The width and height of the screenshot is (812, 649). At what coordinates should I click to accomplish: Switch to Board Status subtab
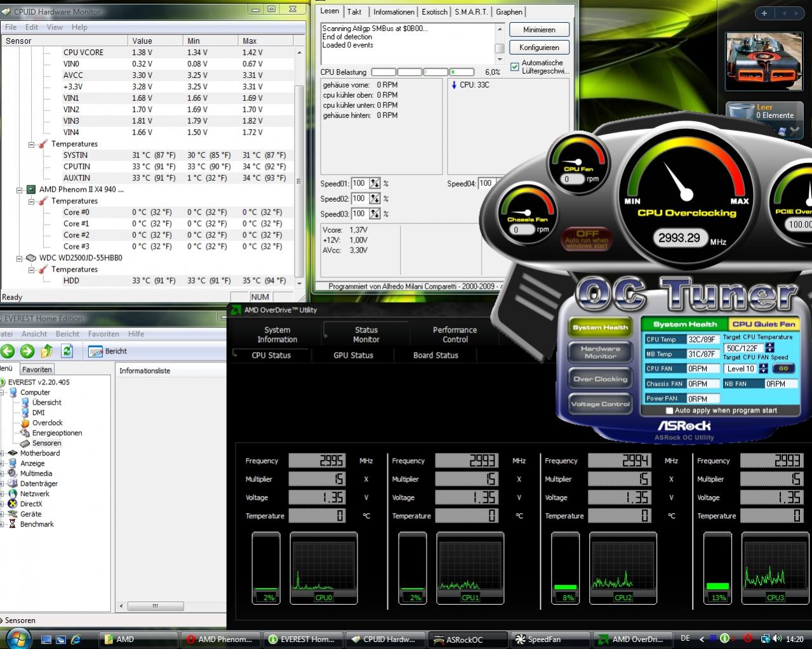click(x=436, y=355)
